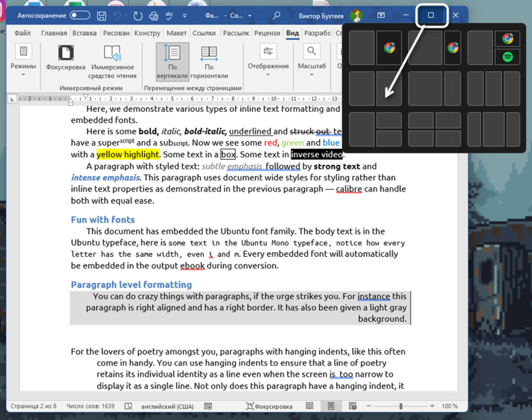Click the Save icon in title bar
This screenshot has height=420, width=532.
point(102,15)
